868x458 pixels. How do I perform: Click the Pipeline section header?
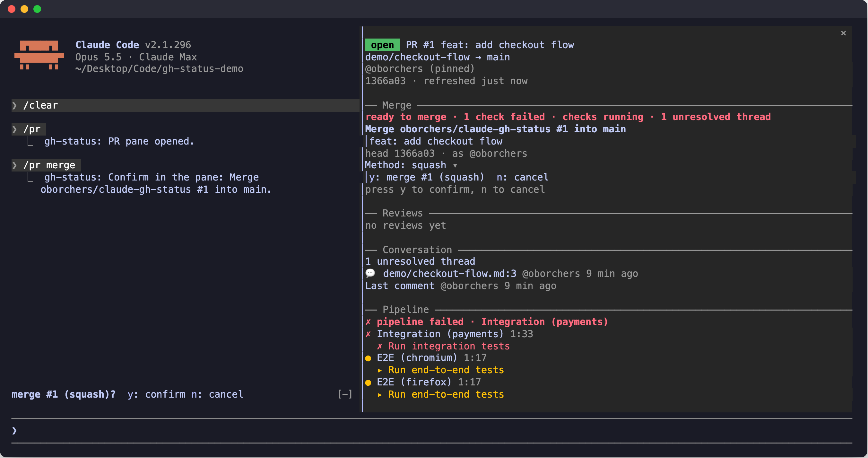tap(406, 310)
